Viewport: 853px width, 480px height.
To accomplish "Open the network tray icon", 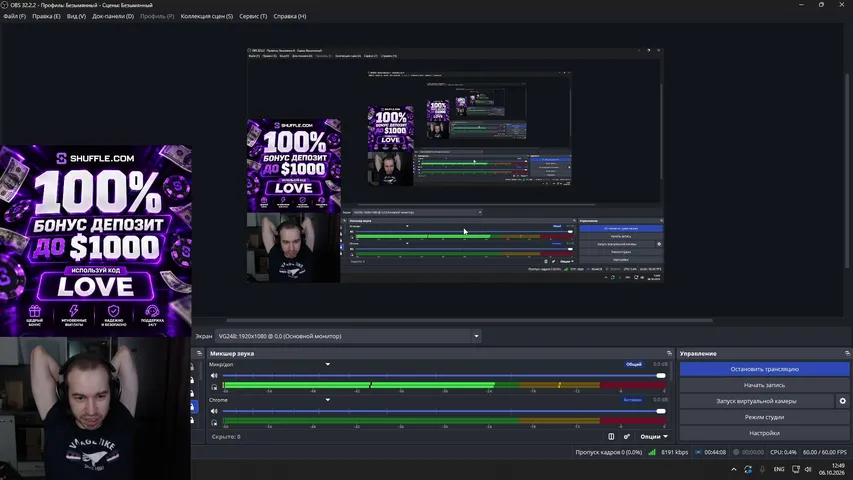I will click(796, 469).
